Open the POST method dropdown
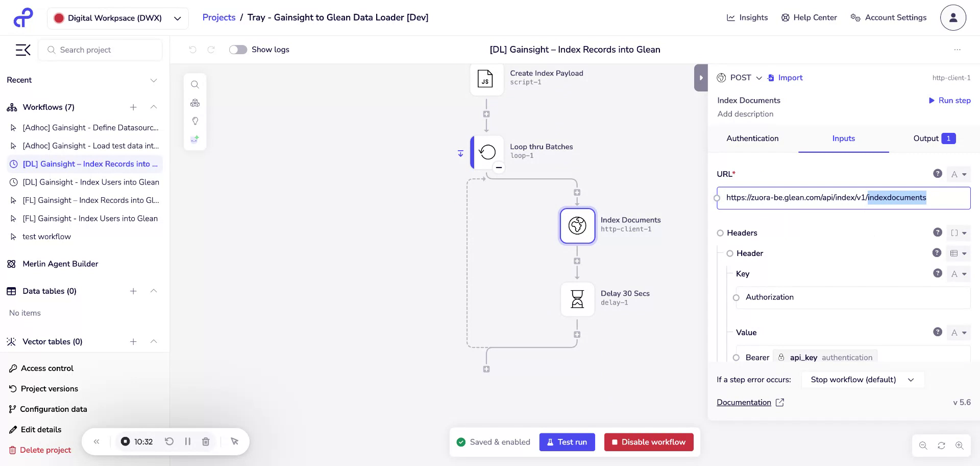Viewport: 980px width, 466px height. click(x=745, y=78)
